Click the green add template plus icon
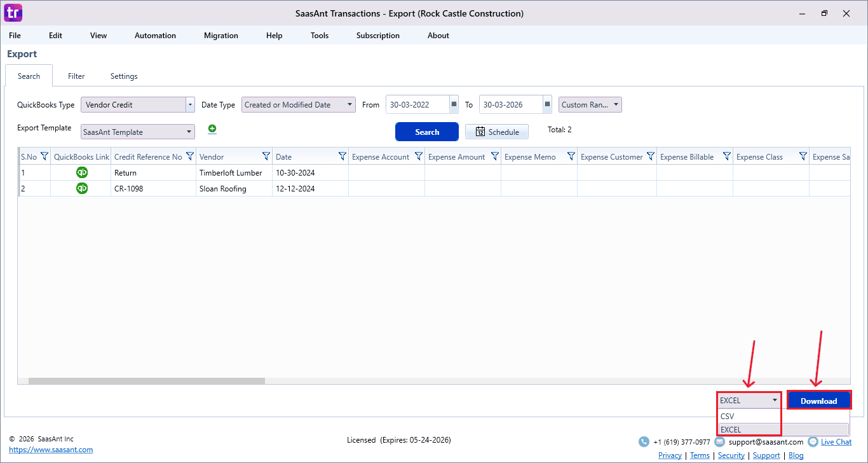The height and width of the screenshot is (463, 868). pyautogui.click(x=212, y=129)
